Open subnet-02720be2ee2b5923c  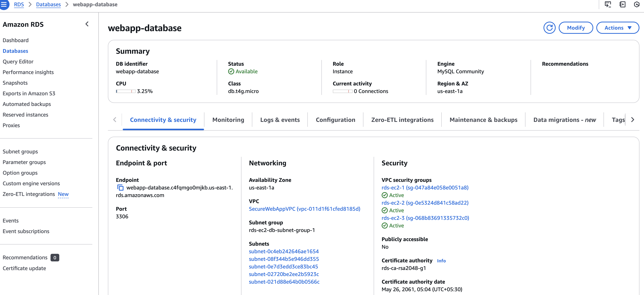(x=283, y=274)
